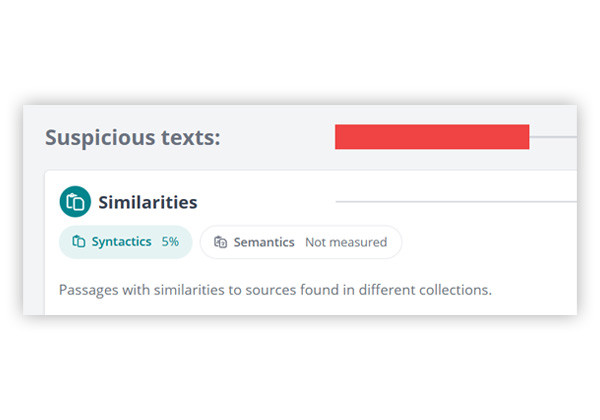Image resolution: width=600 pixels, height=420 pixels.
Task: Click the red bar beside Suspicious texts
Action: [431, 137]
